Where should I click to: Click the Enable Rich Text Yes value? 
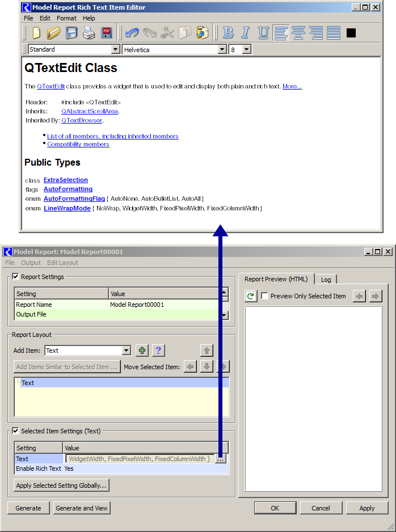146,468
